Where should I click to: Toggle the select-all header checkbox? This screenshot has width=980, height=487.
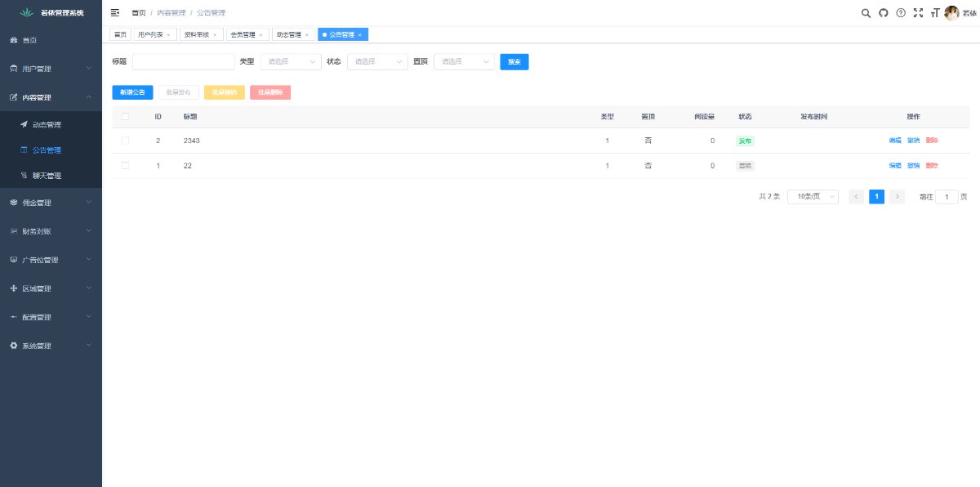[125, 116]
